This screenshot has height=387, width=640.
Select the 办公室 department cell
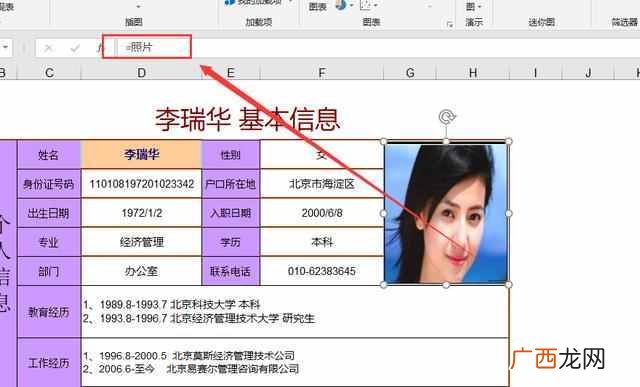(x=141, y=271)
